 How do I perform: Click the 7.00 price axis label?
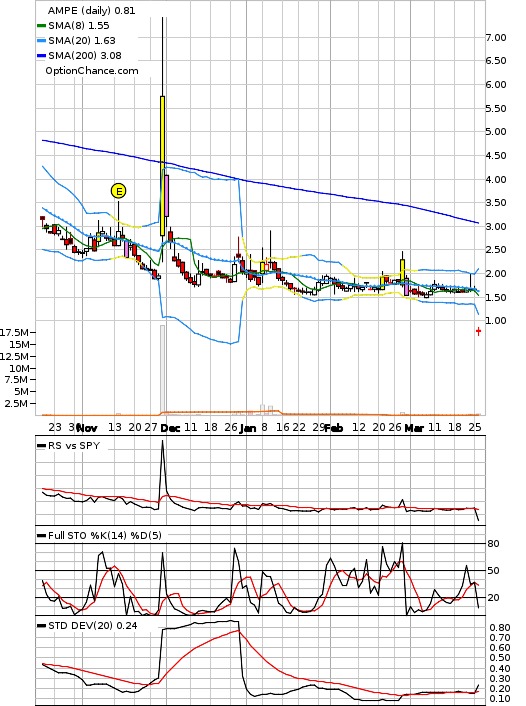496,38
